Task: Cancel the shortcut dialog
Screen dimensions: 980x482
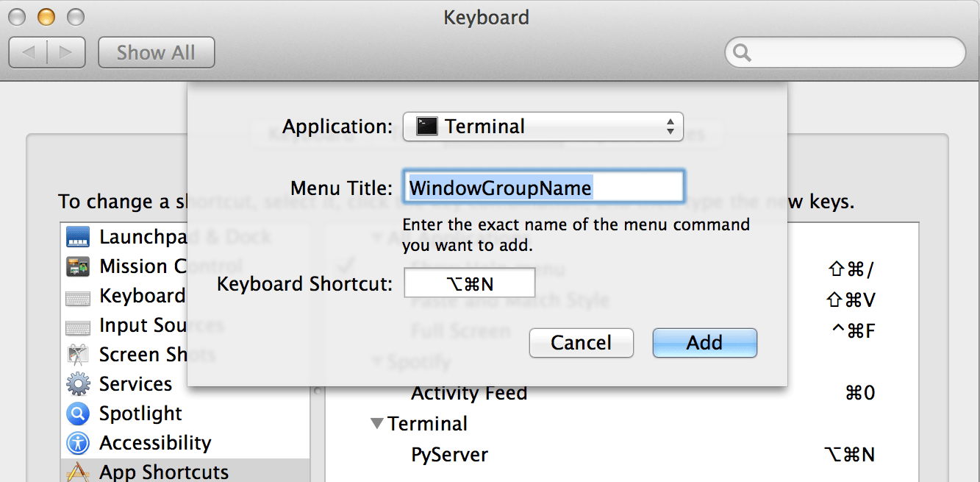Action: (581, 342)
